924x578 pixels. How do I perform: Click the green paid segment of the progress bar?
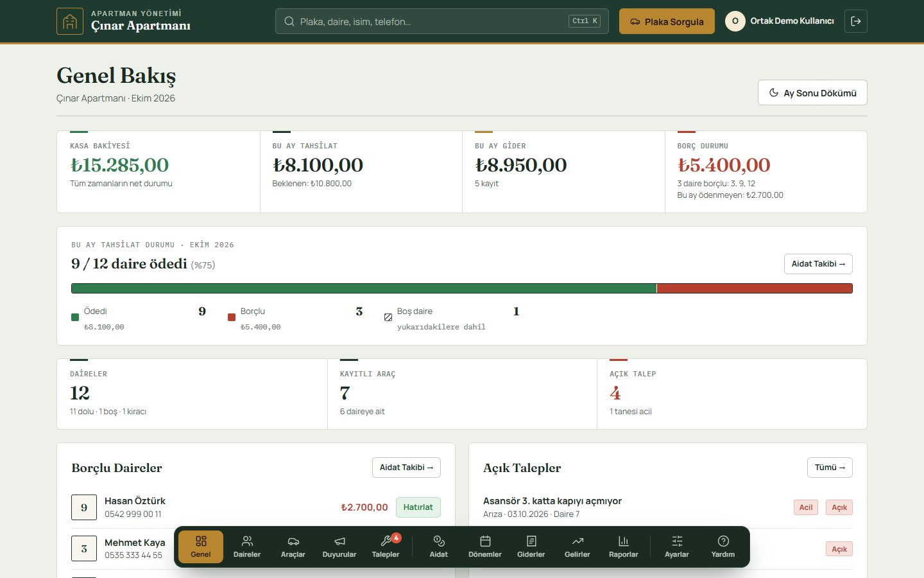click(x=364, y=288)
